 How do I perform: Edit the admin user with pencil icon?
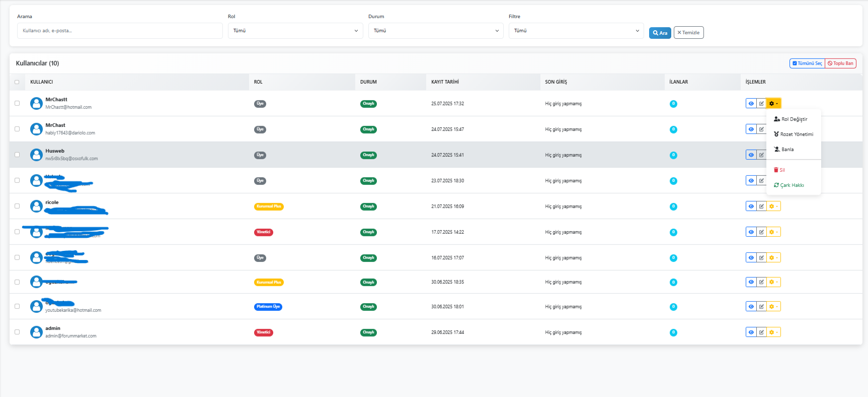pos(761,333)
